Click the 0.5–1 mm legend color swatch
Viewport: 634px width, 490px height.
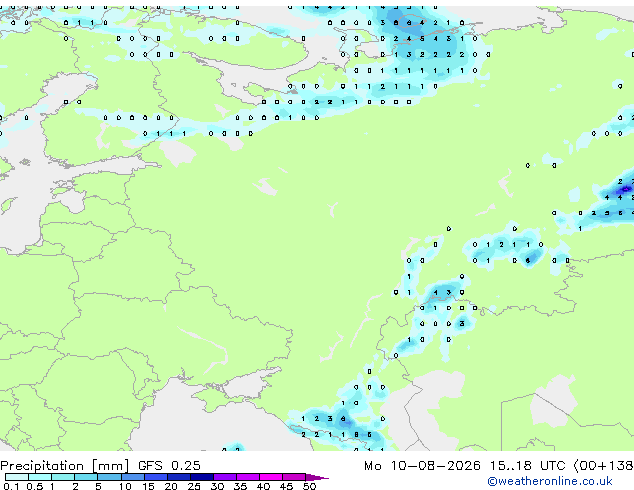coord(40,477)
